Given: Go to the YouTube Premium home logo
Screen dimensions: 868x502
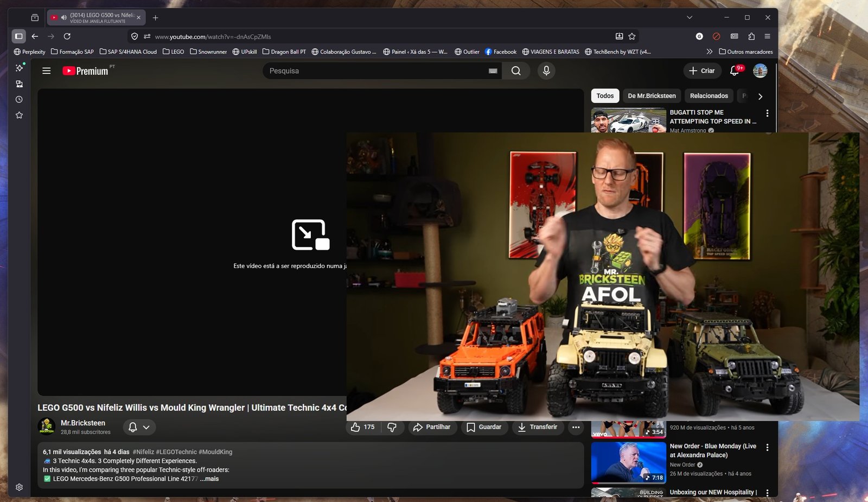Looking at the screenshot, I should point(86,71).
